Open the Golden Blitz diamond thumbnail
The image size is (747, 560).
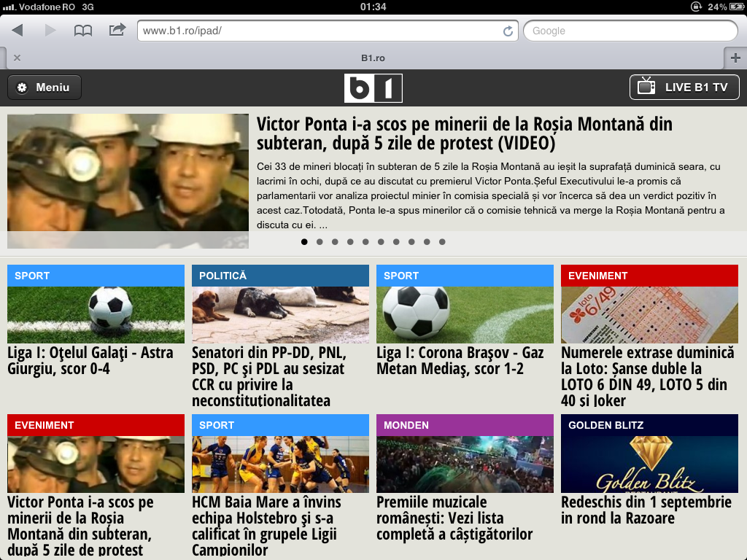coord(649,464)
